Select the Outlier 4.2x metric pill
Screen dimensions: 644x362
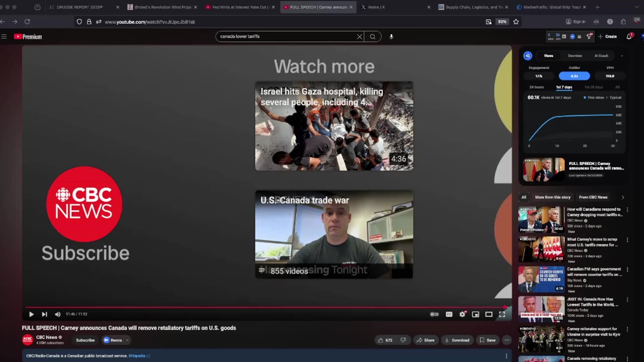click(574, 76)
